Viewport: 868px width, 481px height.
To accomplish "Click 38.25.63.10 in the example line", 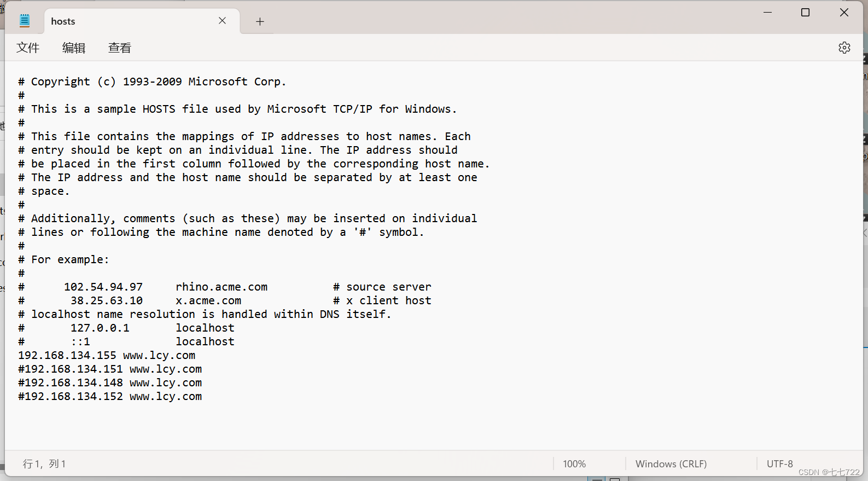I will click(107, 300).
